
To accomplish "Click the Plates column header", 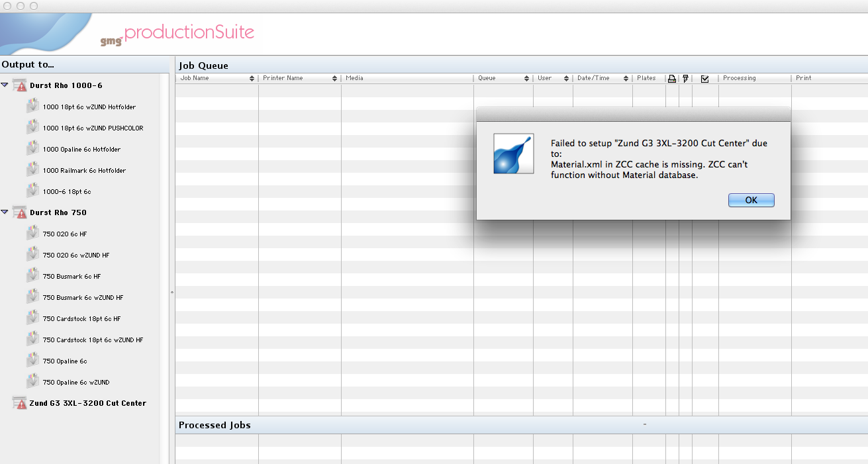I will click(x=649, y=78).
